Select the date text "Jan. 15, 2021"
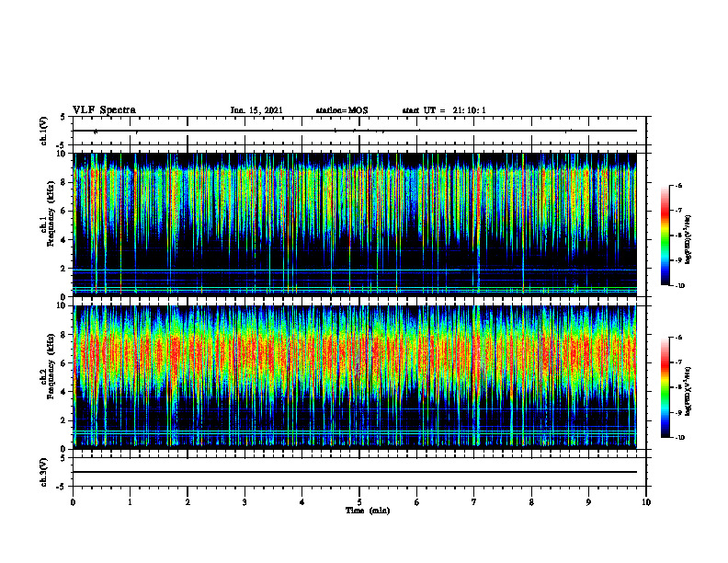This screenshot has height=563, width=728. (256, 110)
